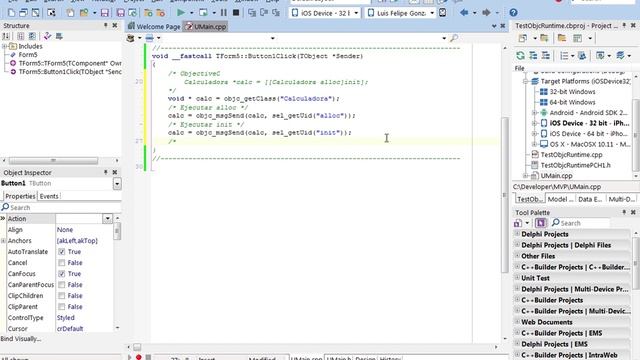Screen dimensions: 640x360
Task: Toggle the Cancel False checkbox
Action: (x=62, y=263)
